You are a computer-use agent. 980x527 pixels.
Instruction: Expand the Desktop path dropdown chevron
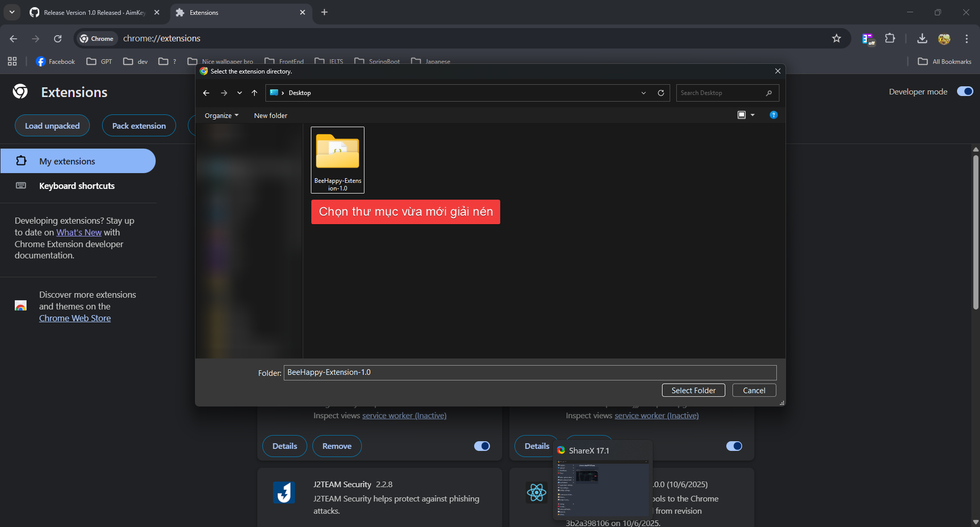tap(643, 93)
